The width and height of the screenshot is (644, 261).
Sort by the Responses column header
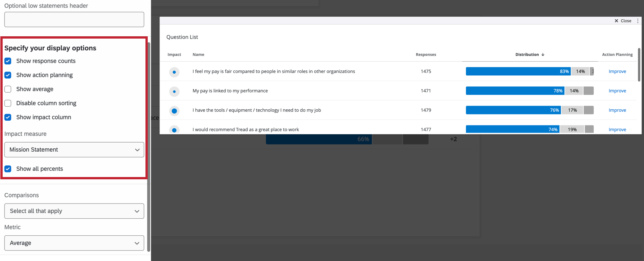(x=426, y=54)
